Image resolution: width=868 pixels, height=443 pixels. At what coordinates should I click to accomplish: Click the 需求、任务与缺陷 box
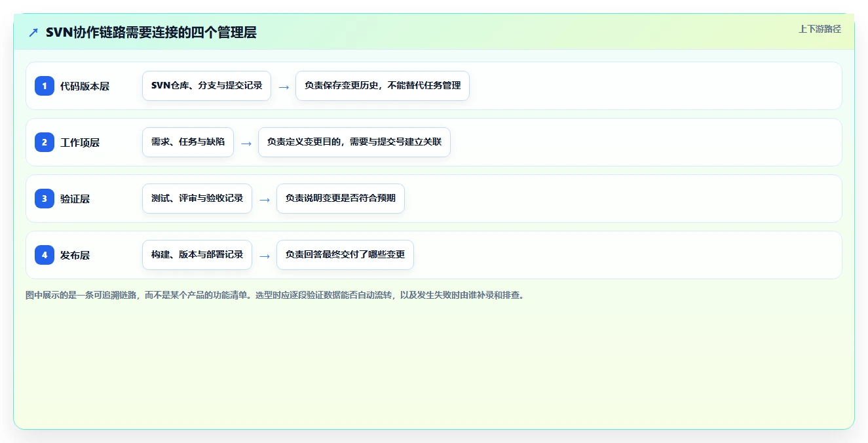188,142
